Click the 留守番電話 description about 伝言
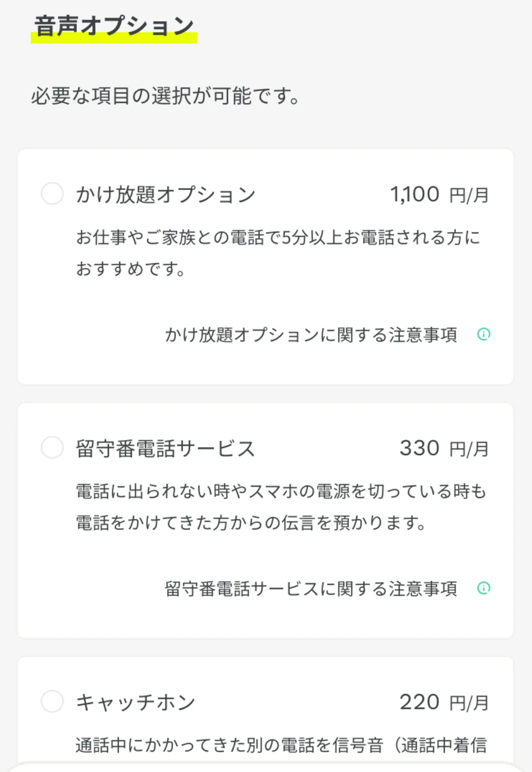 pos(281,507)
